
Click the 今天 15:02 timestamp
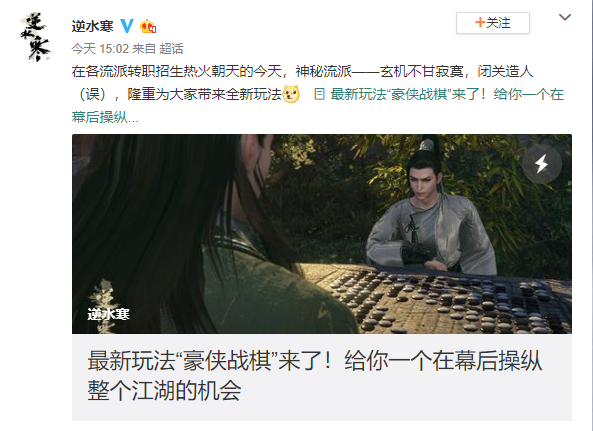coord(100,48)
